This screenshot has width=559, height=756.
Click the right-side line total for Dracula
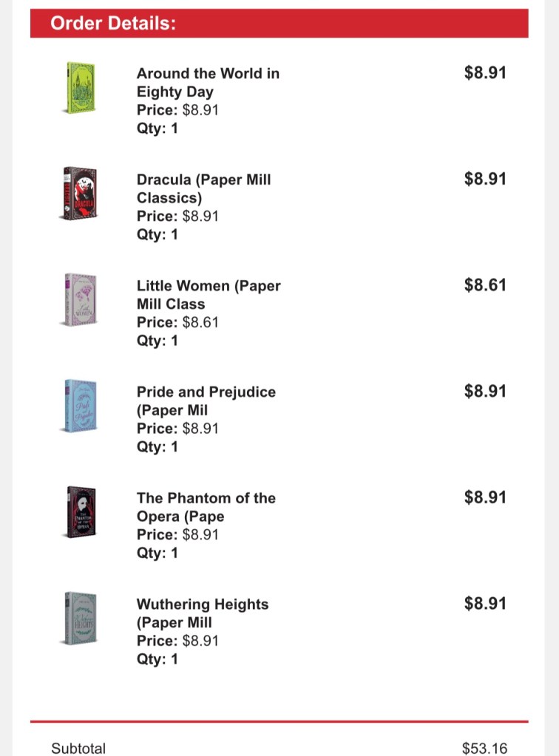pyautogui.click(x=485, y=179)
